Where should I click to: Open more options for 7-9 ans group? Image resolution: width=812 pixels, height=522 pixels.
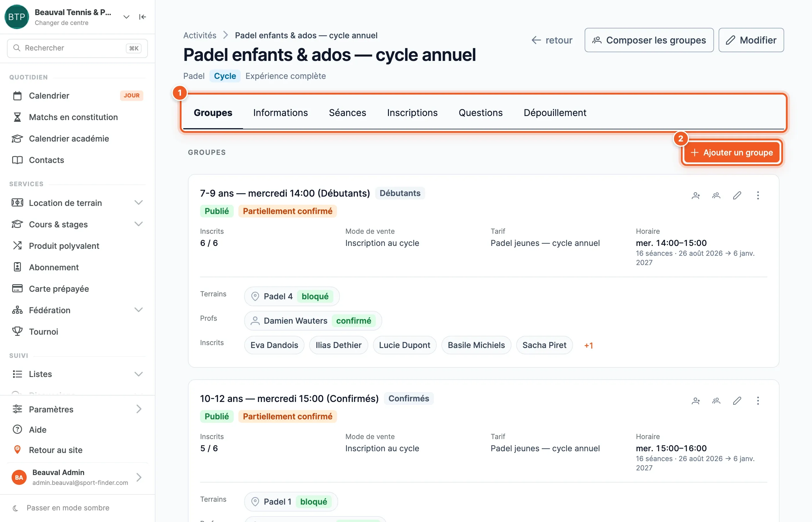click(758, 195)
